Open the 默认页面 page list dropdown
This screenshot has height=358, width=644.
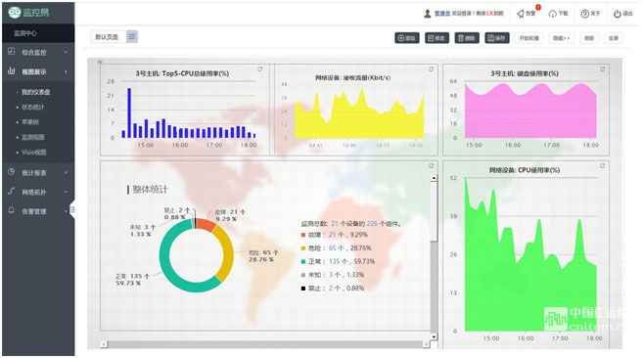[132, 37]
